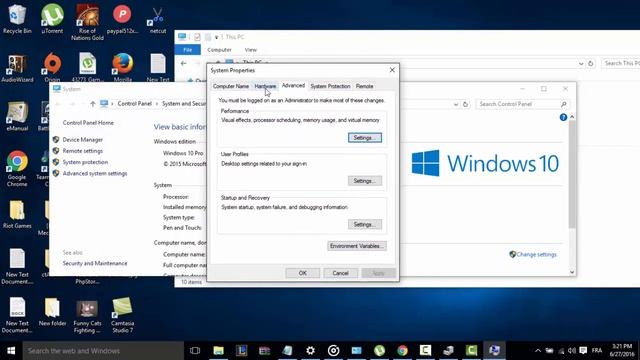Open Rise of Nations Gold shortcut
The width and height of the screenshot is (640, 360).
coord(87,22)
